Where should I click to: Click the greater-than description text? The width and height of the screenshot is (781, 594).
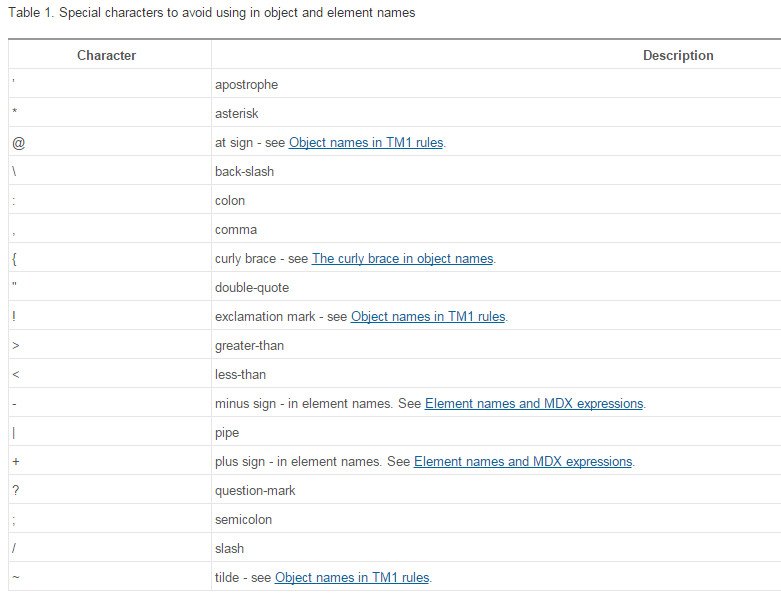250,346
